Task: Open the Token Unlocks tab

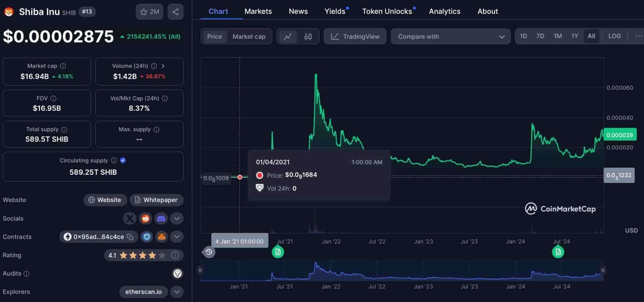Action: 388,11
